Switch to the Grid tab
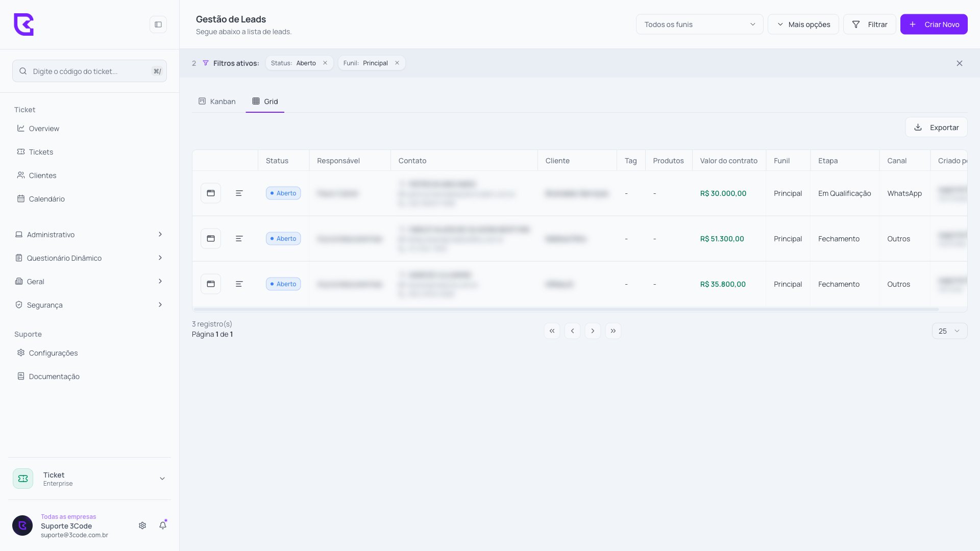 click(265, 102)
